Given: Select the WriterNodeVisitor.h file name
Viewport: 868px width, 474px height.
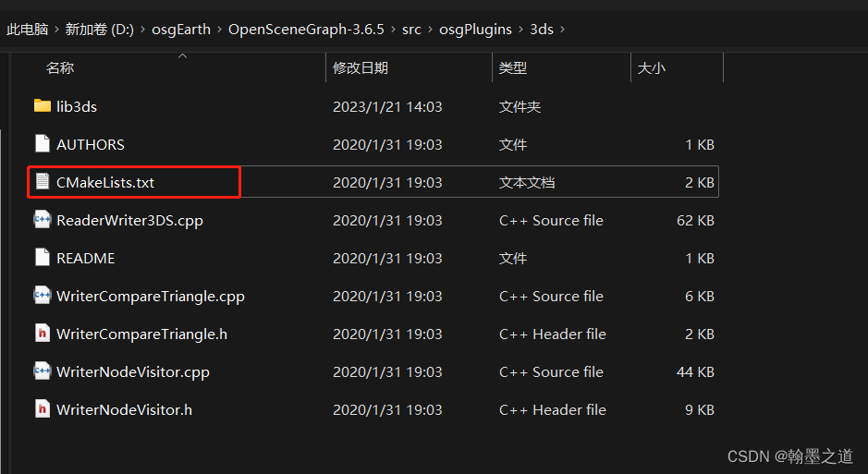Looking at the screenshot, I should 125,410.
